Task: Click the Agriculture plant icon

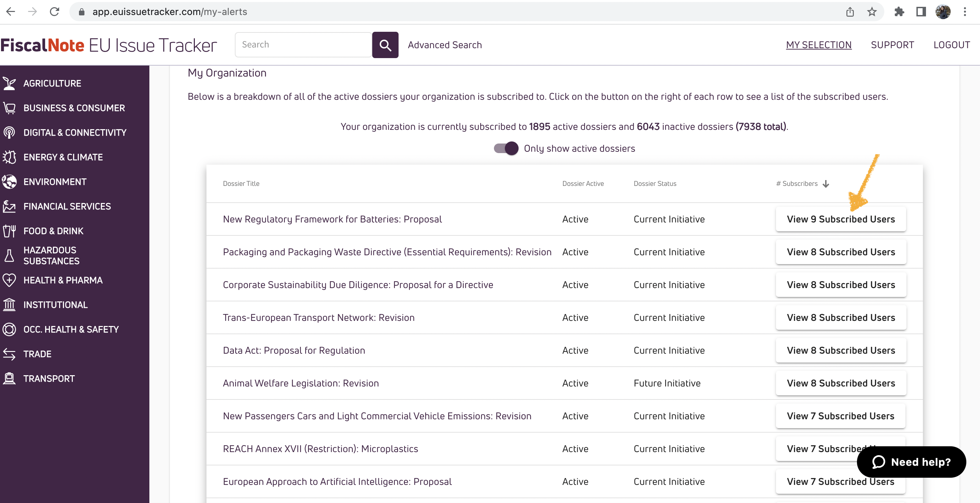Action: coord(9,83)
